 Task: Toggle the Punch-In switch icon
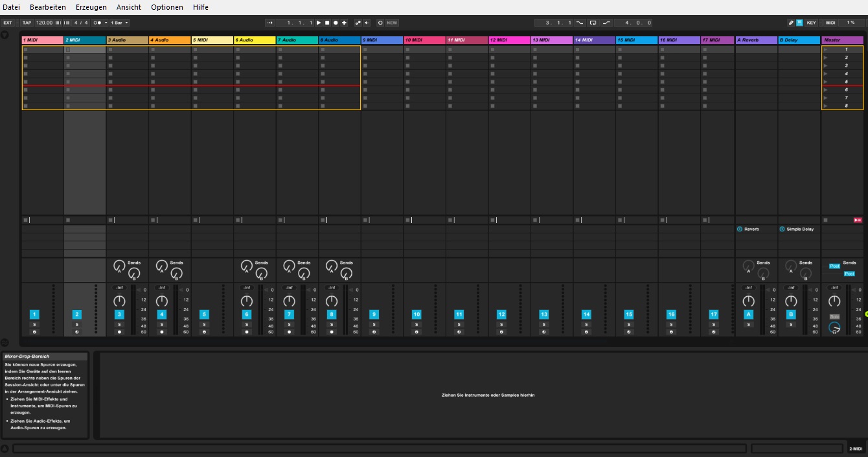point(580,23)
